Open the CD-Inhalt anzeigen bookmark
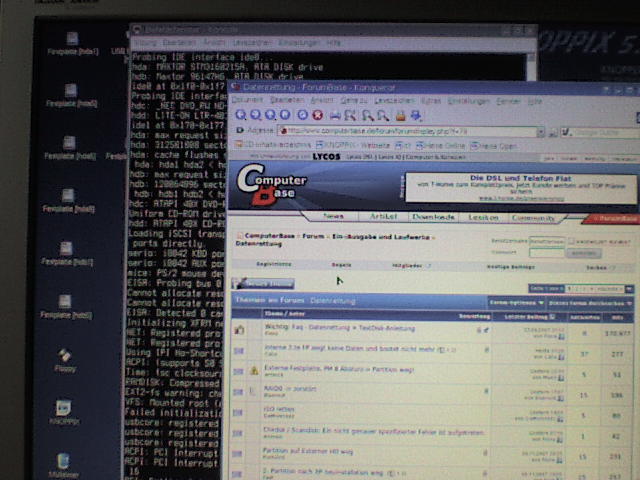 click(273, 144)
